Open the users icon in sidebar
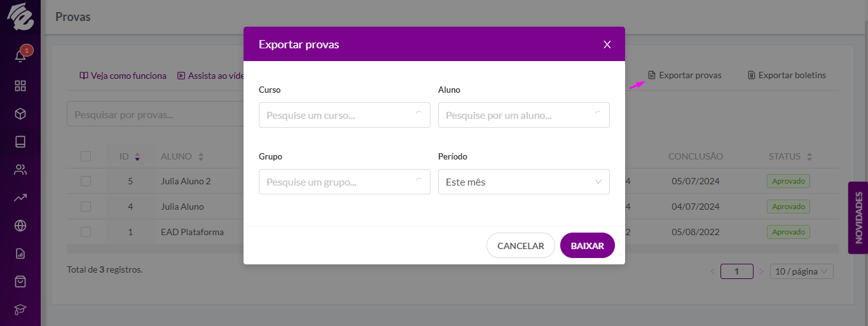 pyautogui.click(x=20, y=170)
